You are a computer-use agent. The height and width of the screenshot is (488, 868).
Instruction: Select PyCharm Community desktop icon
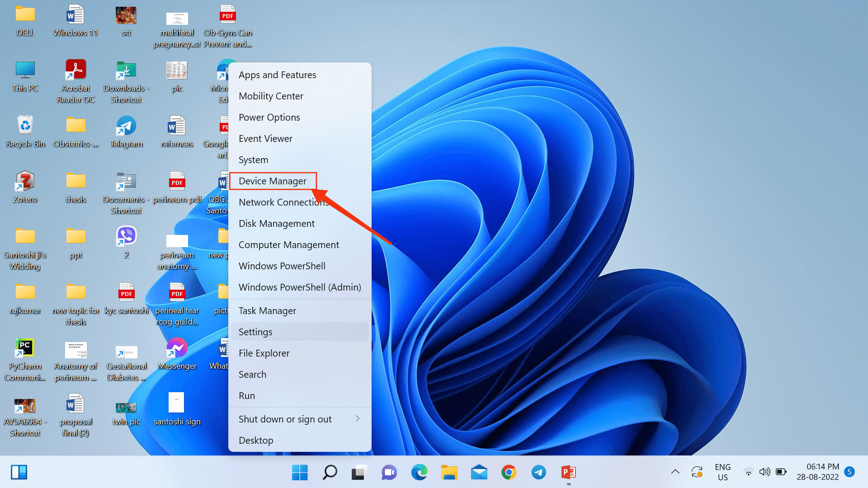pyautogui.click(x=25, y=360)
